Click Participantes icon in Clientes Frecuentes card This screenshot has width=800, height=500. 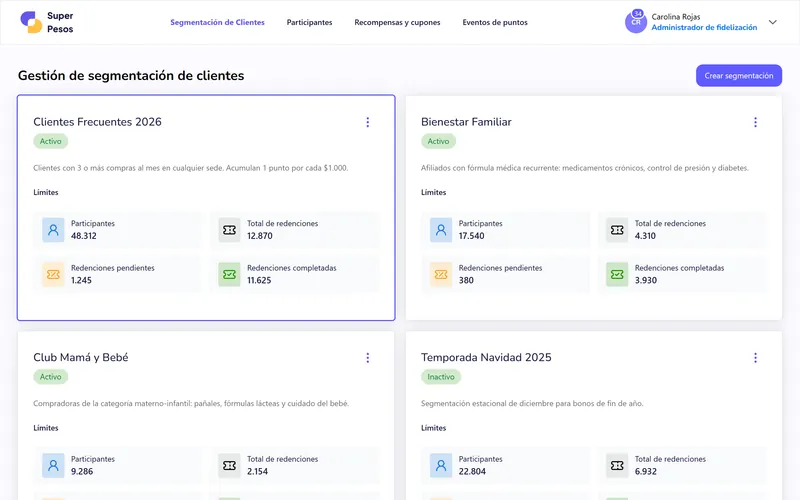(x=53, y=230)
